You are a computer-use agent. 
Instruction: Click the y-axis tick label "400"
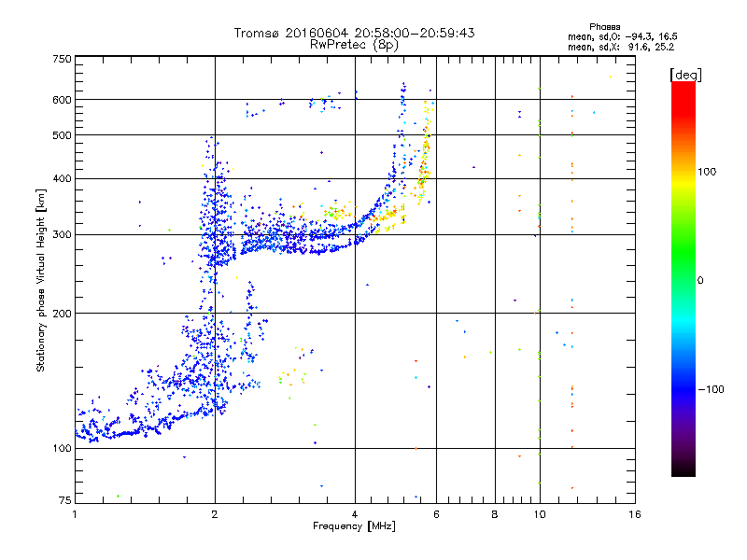62,179
